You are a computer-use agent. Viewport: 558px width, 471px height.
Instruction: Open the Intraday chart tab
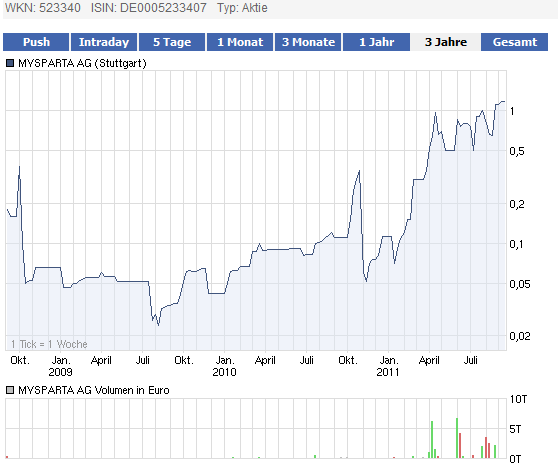pos(104,42)
